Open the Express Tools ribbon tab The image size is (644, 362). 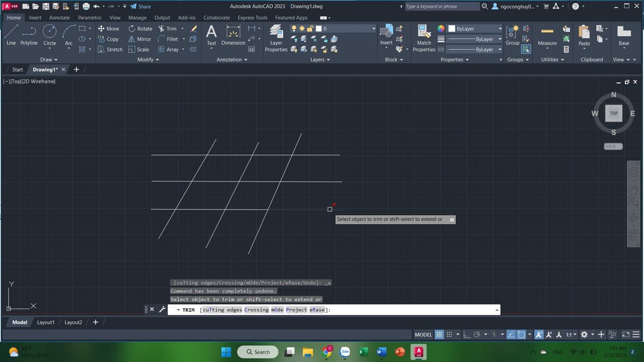[252, 18]
